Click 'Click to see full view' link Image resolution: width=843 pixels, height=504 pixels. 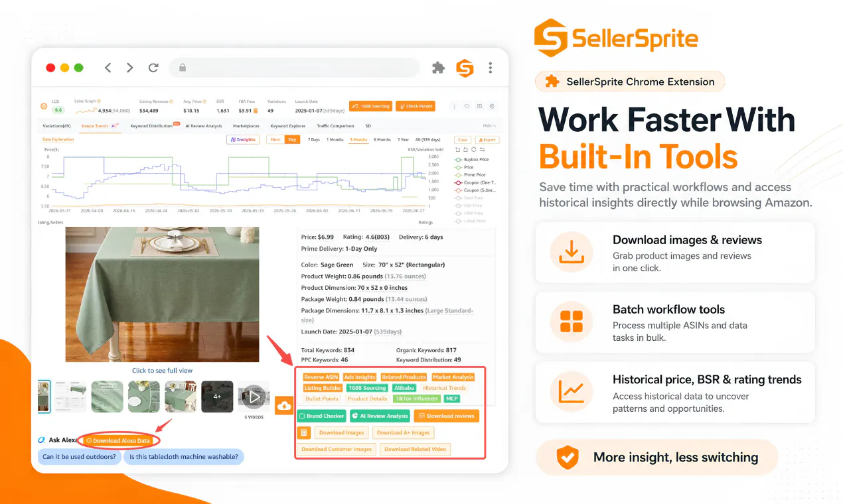(163, 371)
